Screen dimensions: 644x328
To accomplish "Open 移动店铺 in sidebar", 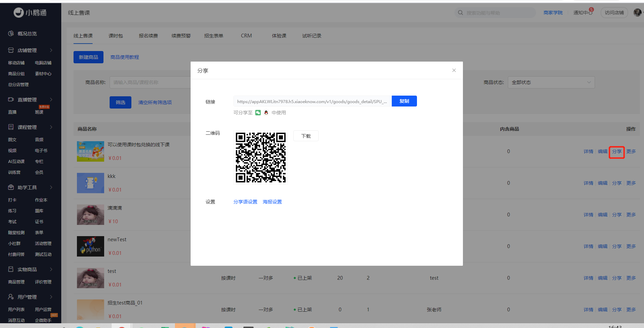I will click(x=16, y=63).
